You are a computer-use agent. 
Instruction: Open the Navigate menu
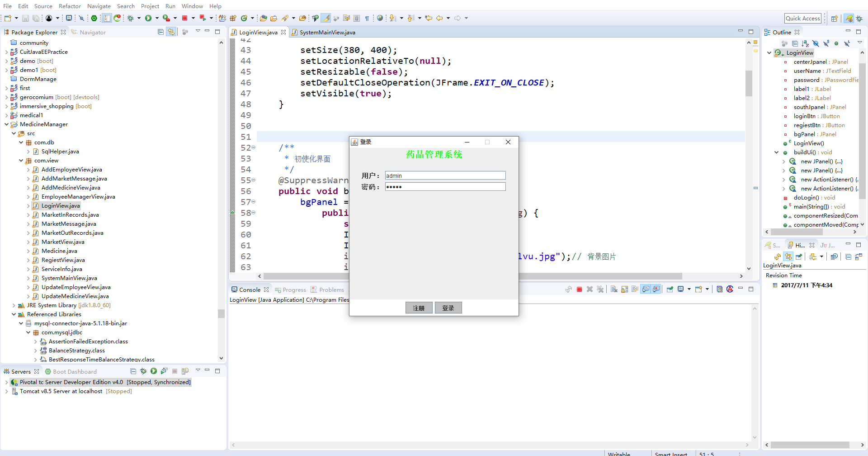99,6
